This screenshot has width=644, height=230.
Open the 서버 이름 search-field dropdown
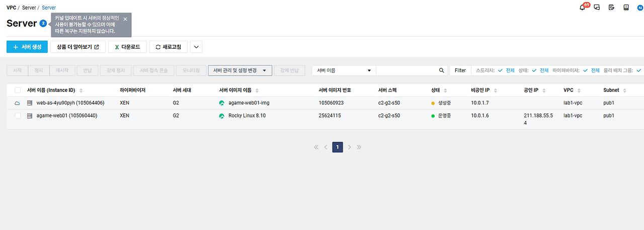pos(344,70)
